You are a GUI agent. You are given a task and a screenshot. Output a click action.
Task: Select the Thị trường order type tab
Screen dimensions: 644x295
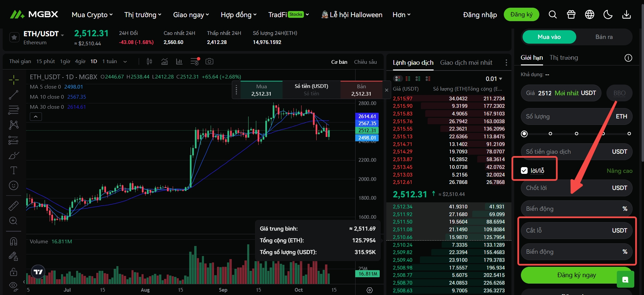click(x=563, y=57)
